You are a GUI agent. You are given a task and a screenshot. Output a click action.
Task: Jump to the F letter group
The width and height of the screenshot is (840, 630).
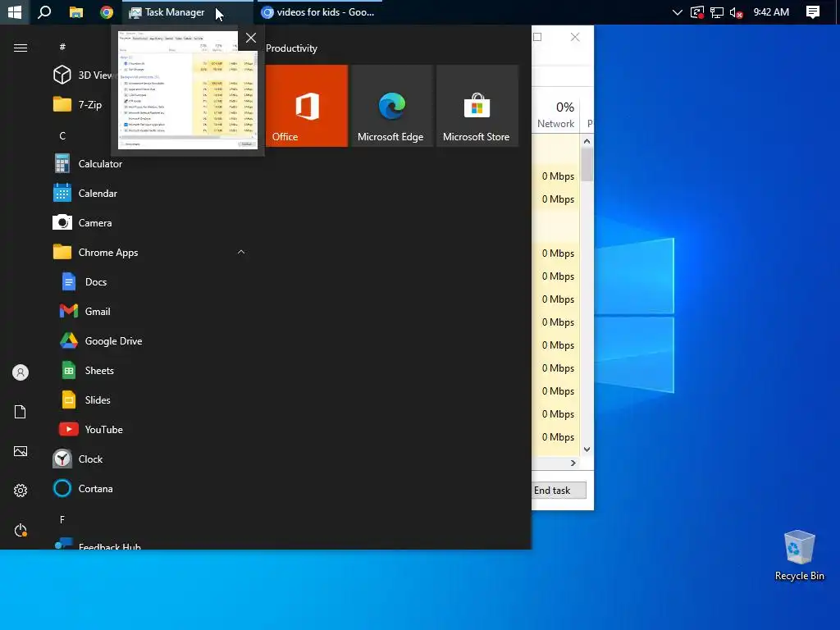pyautogui.click(x=62, y=519)
